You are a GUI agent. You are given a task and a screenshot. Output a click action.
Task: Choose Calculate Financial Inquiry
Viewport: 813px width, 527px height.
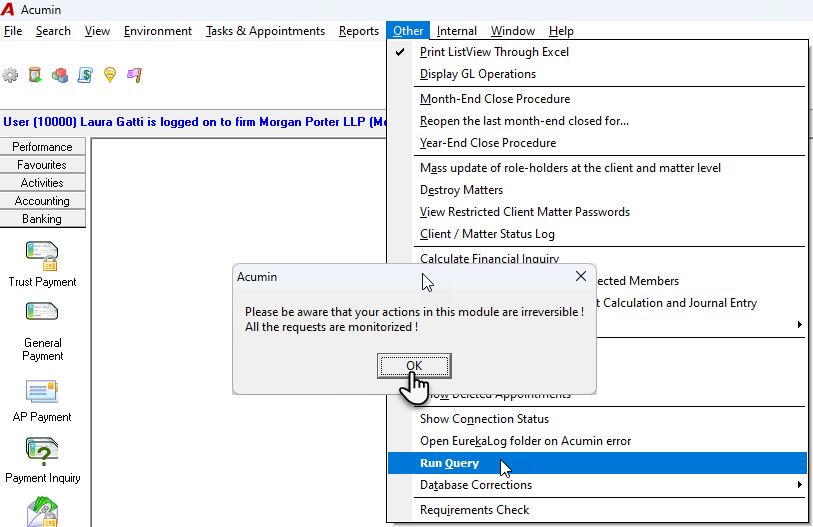(597, 257)
